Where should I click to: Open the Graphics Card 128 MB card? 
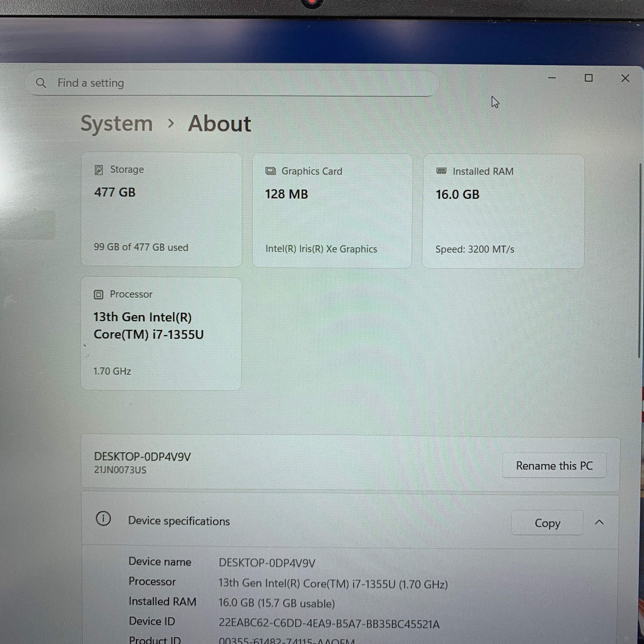click(332, 211)
